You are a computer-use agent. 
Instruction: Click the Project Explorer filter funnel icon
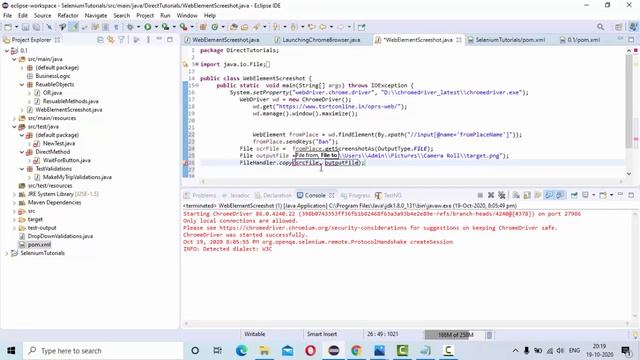click(x=121, y=40)
